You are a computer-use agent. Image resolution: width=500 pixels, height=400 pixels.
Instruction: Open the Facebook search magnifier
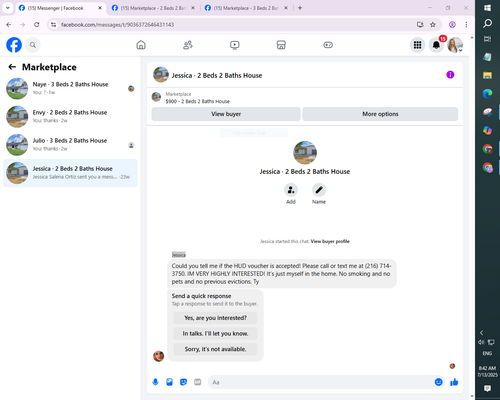coord(33,45)
